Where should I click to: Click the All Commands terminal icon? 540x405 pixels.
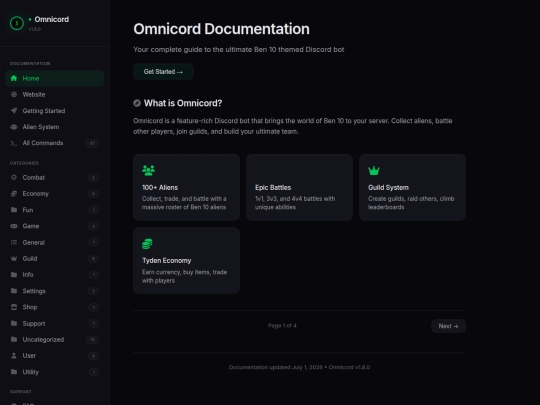14,143
